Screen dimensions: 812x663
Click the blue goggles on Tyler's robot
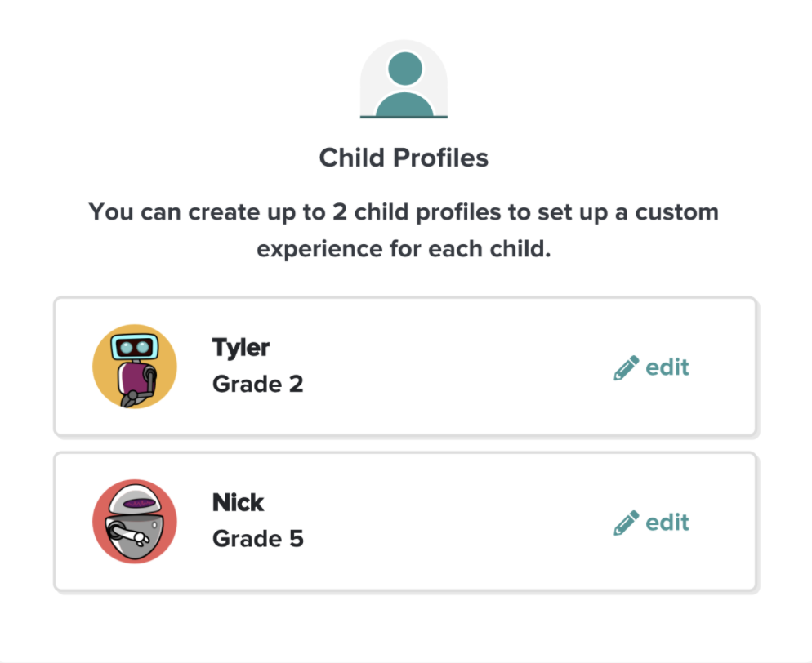134,347
